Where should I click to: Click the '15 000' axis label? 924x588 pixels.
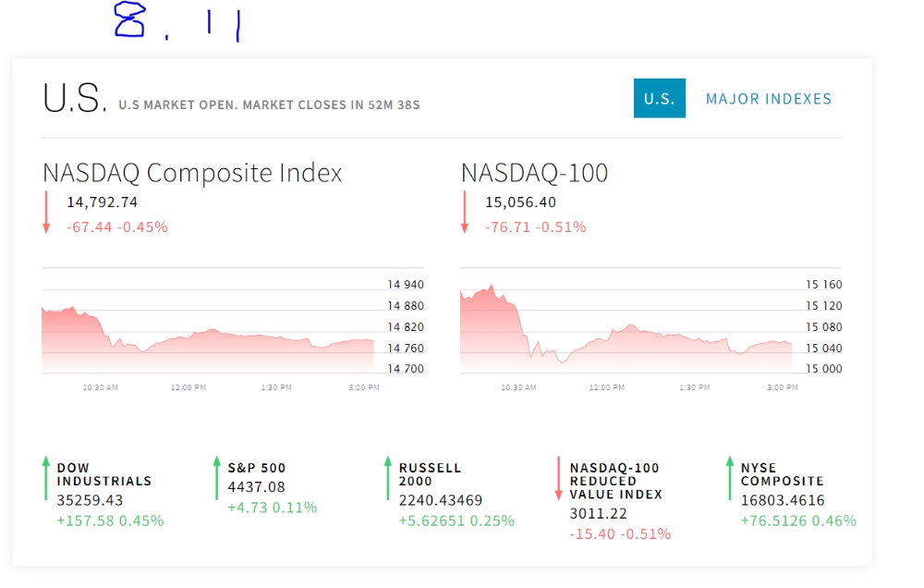coord(824,369)
